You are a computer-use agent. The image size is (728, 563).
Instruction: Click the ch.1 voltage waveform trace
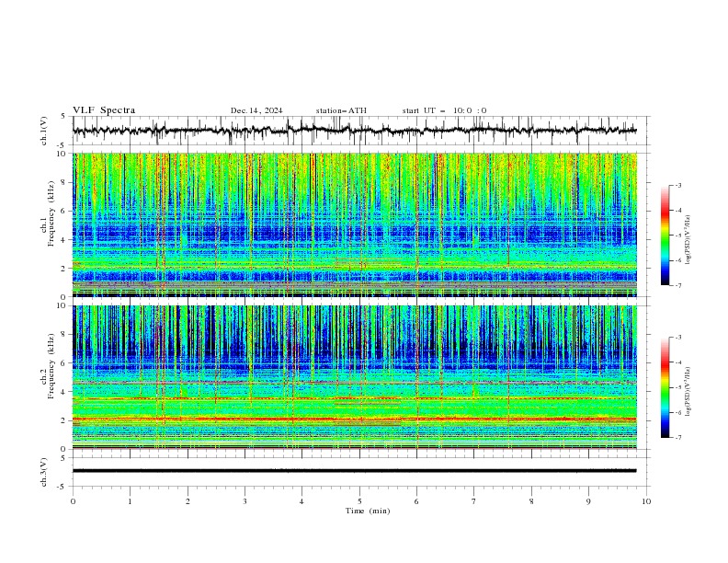pos(354,131)
